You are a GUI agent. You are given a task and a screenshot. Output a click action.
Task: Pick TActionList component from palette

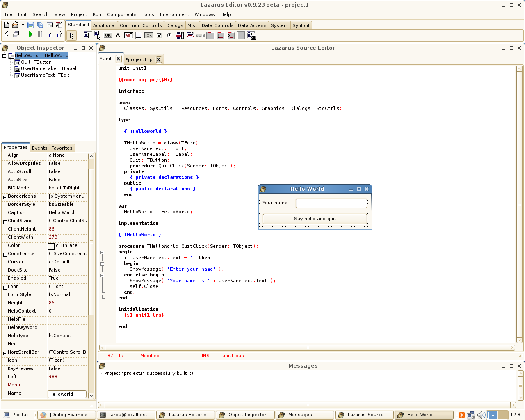coord(251,35)
